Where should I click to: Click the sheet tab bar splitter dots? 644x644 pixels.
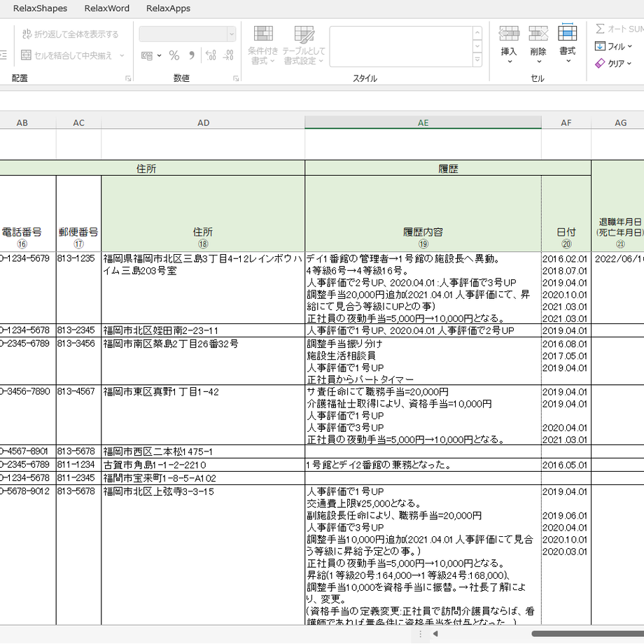420,633
